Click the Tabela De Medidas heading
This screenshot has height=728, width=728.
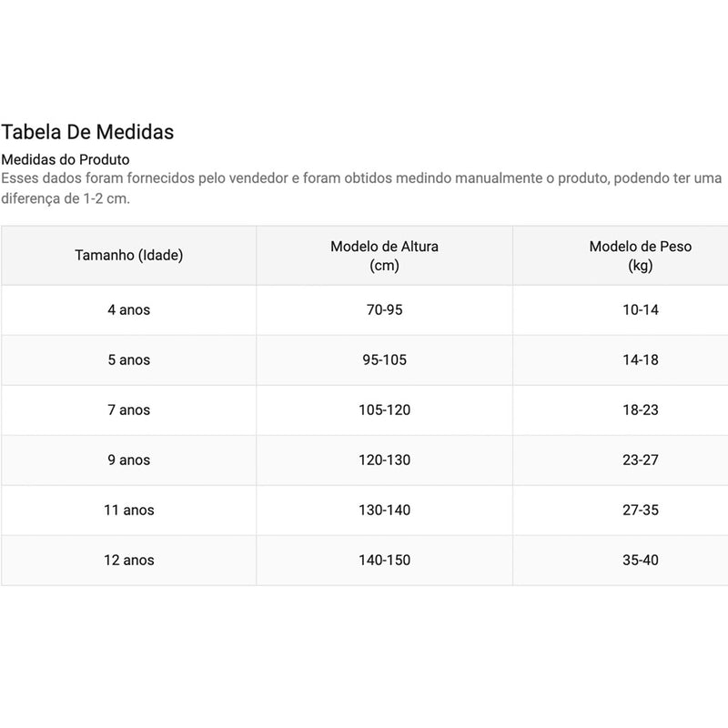click(87, 132)
